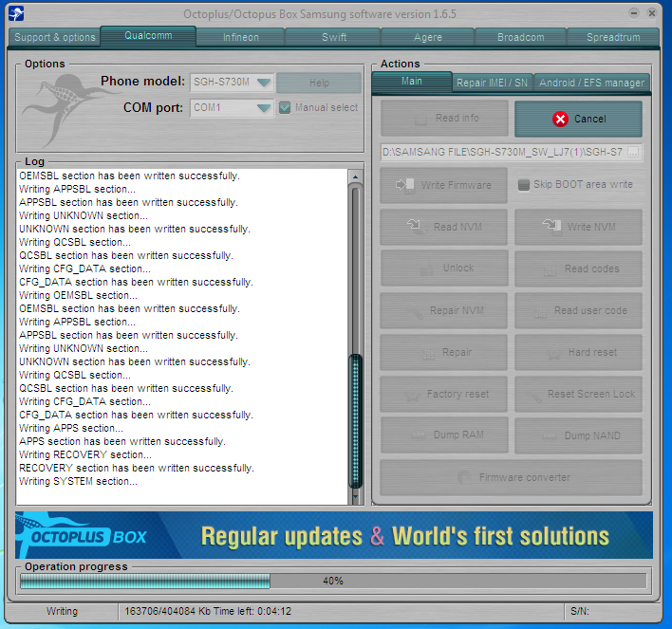Click the red X Cancel icon
The width and height of the screenshot is (672, 629).
pyautogui.click(x=560, y=120)
